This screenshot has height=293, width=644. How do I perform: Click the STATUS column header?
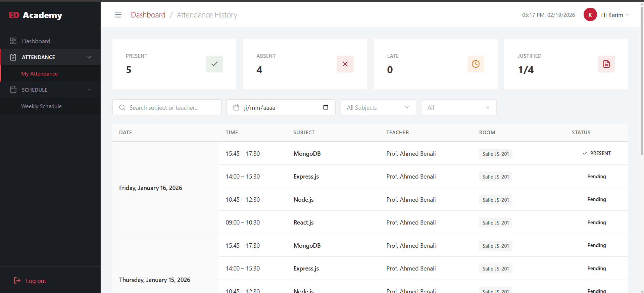click(581, 133)
